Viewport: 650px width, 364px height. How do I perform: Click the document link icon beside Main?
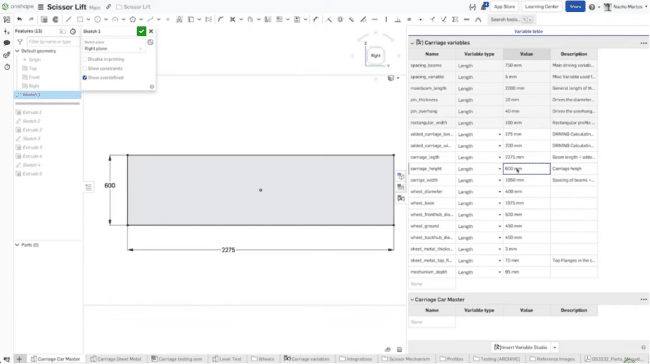pyautogui.click(x=109, y=7)
